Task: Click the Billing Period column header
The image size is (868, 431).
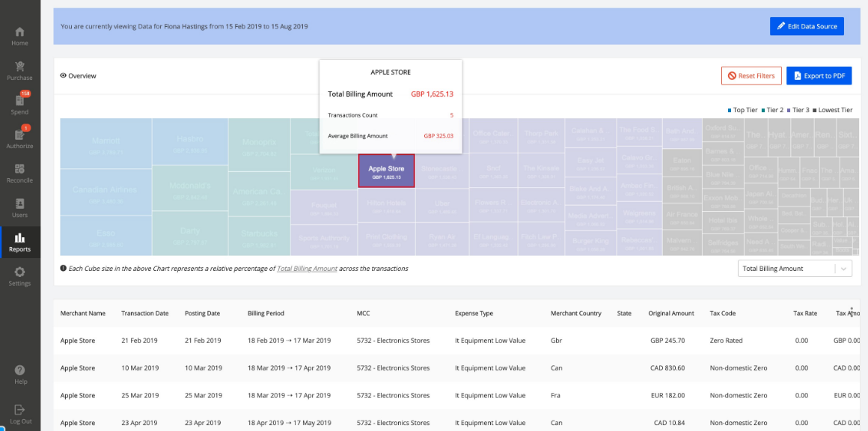Action: [x=266, y=314]
